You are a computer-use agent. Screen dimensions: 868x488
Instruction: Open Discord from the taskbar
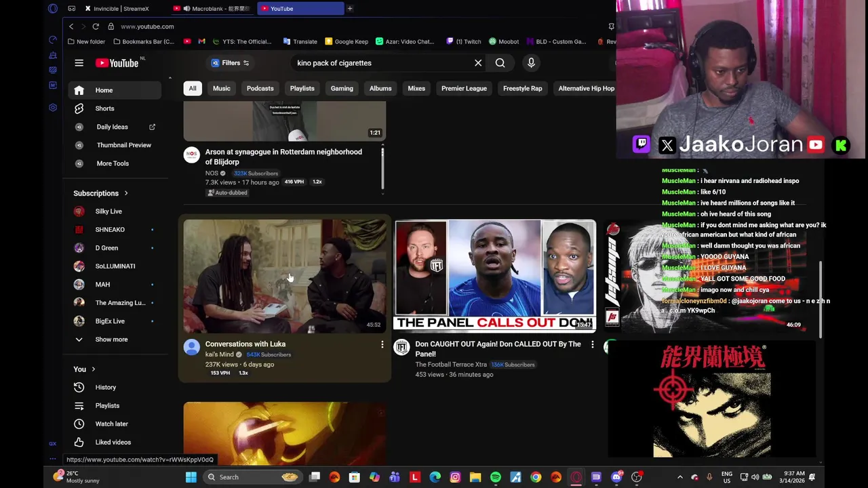coord(616,477)
